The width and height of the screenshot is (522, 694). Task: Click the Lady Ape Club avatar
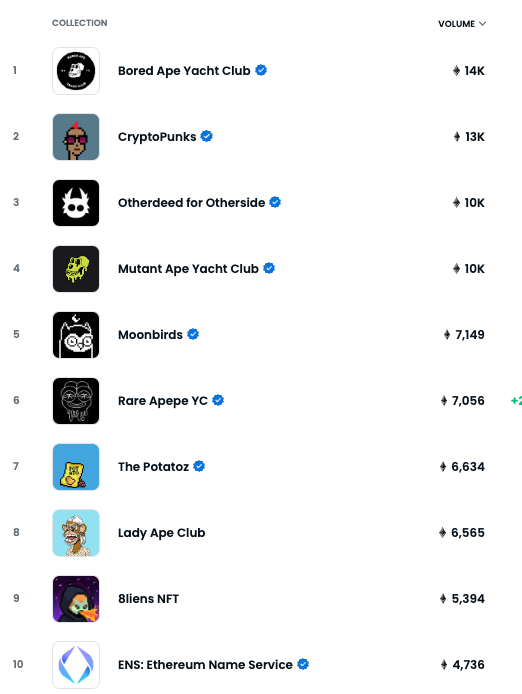click(x=76, y=532)
